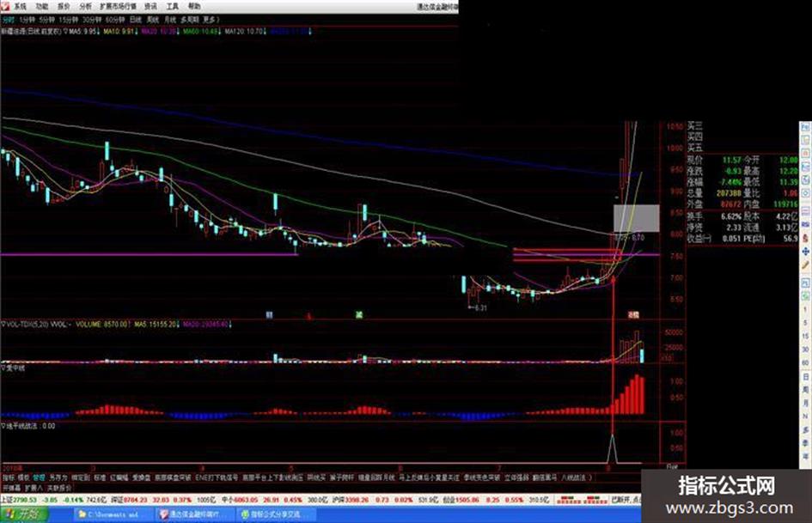
Task: Click the 创业 index value in status bar
Action: coord(468,500)
